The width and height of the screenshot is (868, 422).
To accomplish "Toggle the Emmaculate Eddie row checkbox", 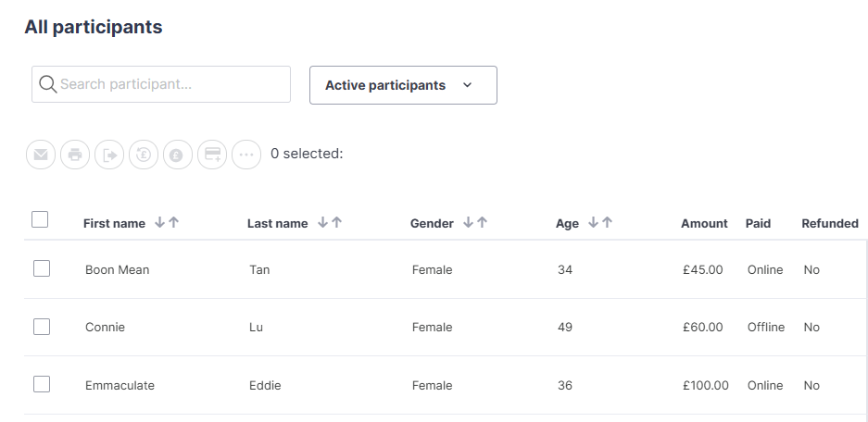I will pos(42,384).
